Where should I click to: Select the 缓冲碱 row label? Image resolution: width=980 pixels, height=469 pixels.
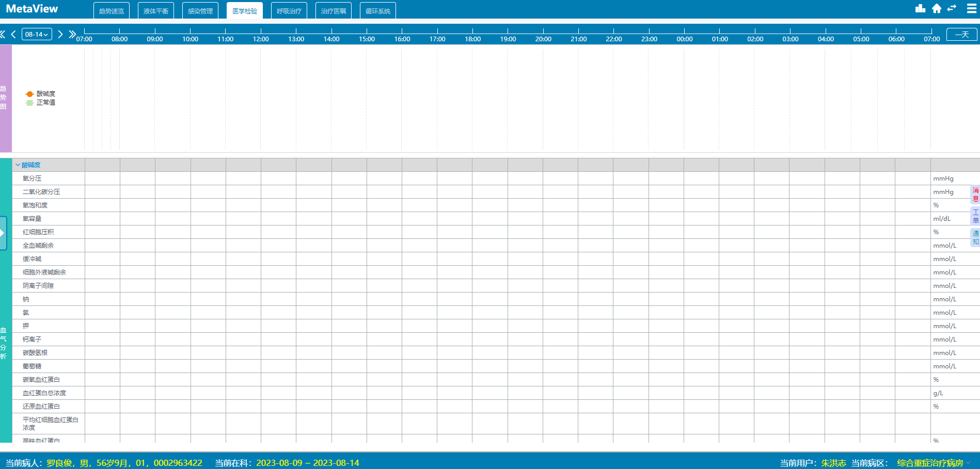click(x=32, y=259)
